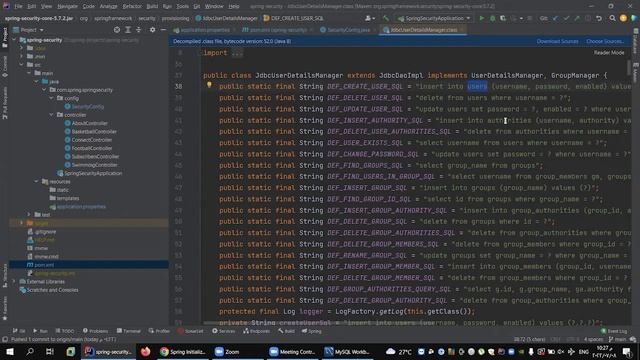Open the Refactor menu
Viewport: 640px width, 360px height.
click(x=132, y=7)
